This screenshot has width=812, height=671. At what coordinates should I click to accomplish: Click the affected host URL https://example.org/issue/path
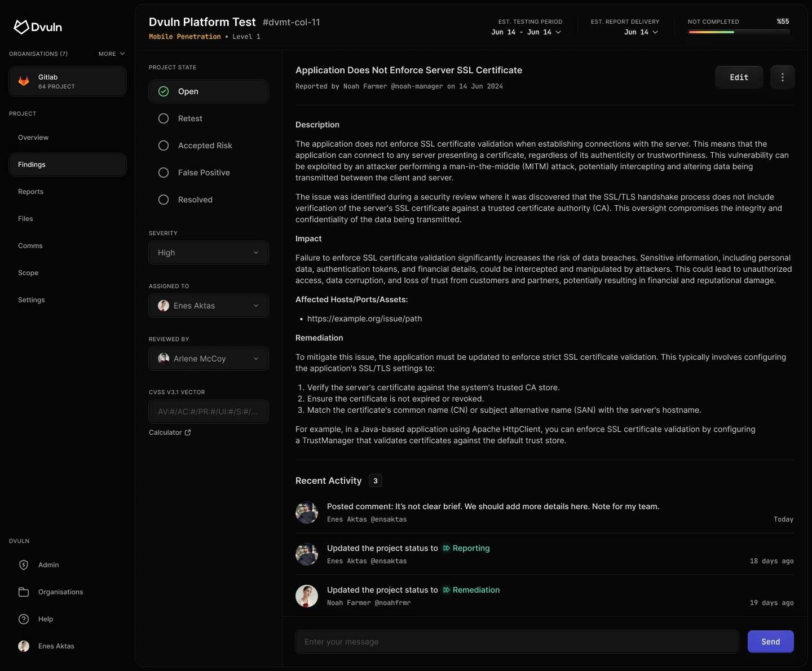(x=364, y=319)
